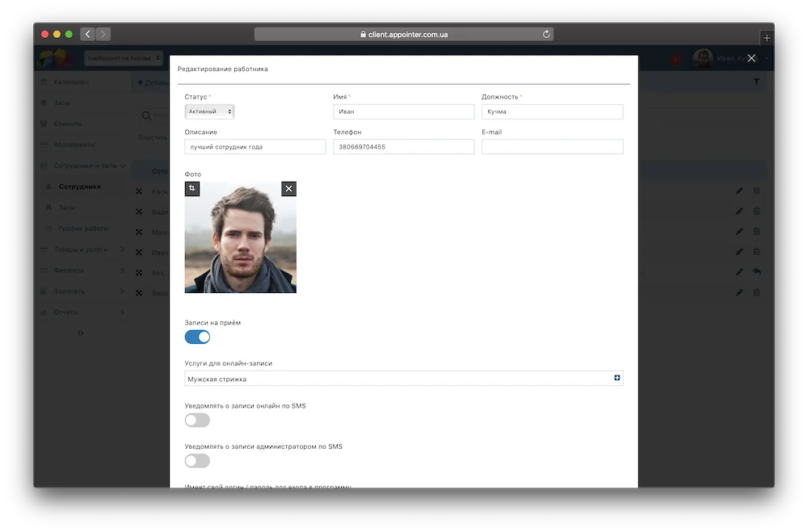Expand the services selection plus icon
The width and height of the screenshot is (808, 532).
click(617, 378)
